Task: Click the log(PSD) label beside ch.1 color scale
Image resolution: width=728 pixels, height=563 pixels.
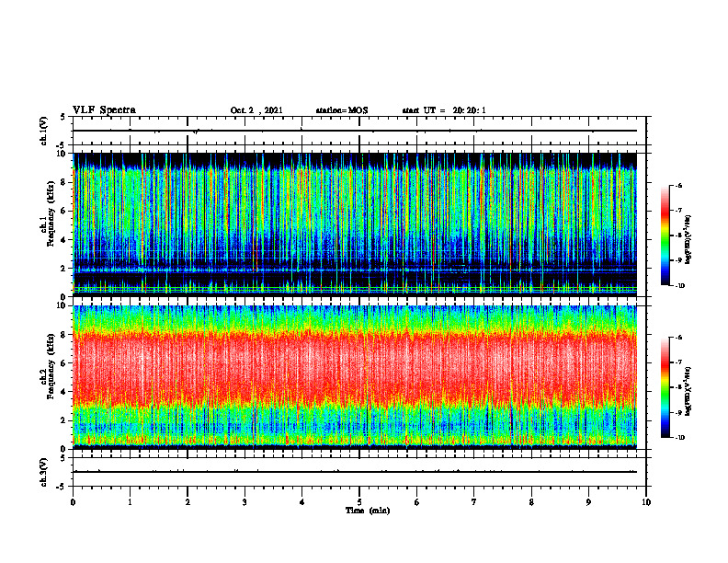Action: coord(688,240)
